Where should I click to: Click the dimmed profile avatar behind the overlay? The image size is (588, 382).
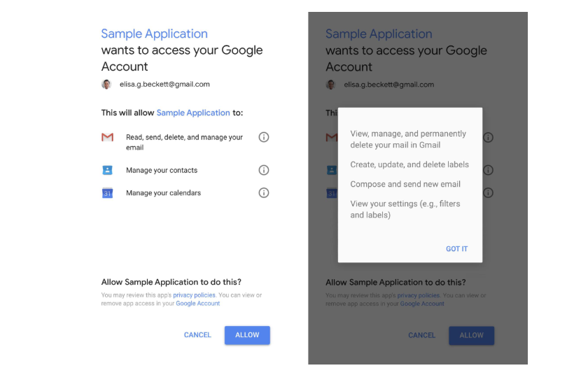330,85
